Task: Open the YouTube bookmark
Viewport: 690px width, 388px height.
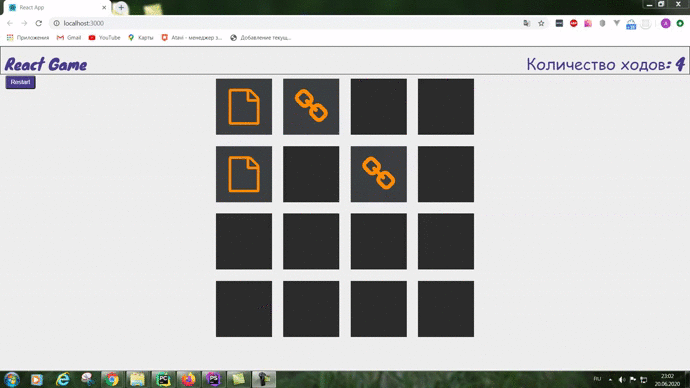Action: pyautogui.click(x=104, y=38)
